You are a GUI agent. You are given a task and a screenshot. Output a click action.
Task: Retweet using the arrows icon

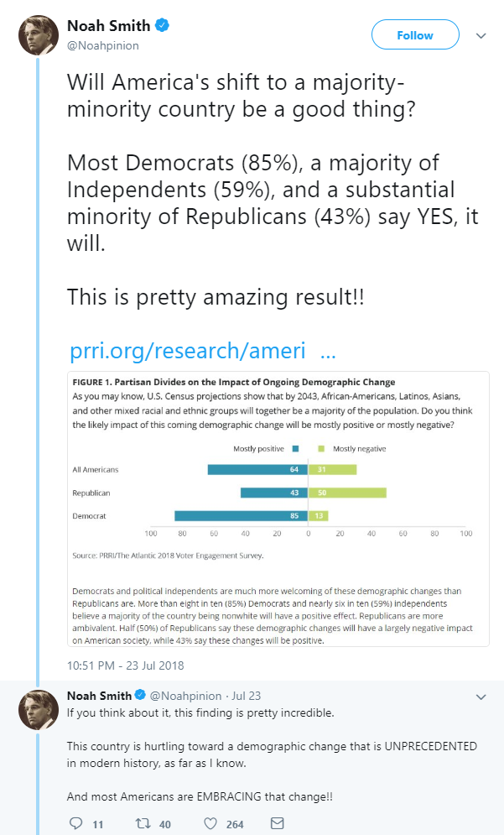[143, 823]
